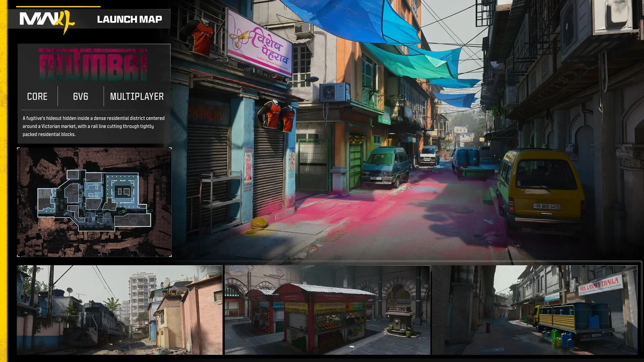The height and width of the screenshot is (362, 644).
Task: Click the yellow van license plate
Action: point(547,206)
